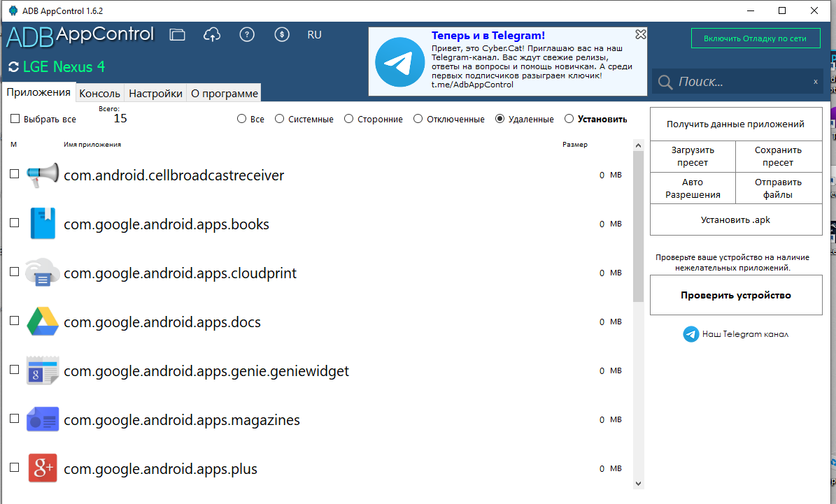Click the app list scrollbar thumb
The image size is (836, 504).
[x=638, y=226]
